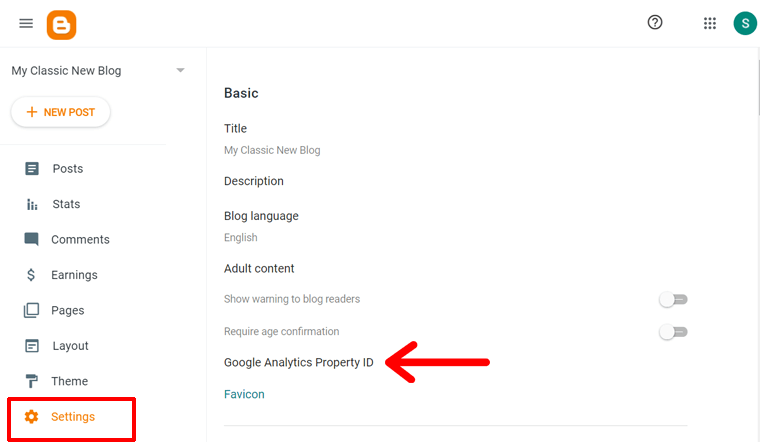Viewport: 760px width, 442px height.
Task: Toggle 'Show warning to blog readers' switch
Action: (x=674, y=299)
